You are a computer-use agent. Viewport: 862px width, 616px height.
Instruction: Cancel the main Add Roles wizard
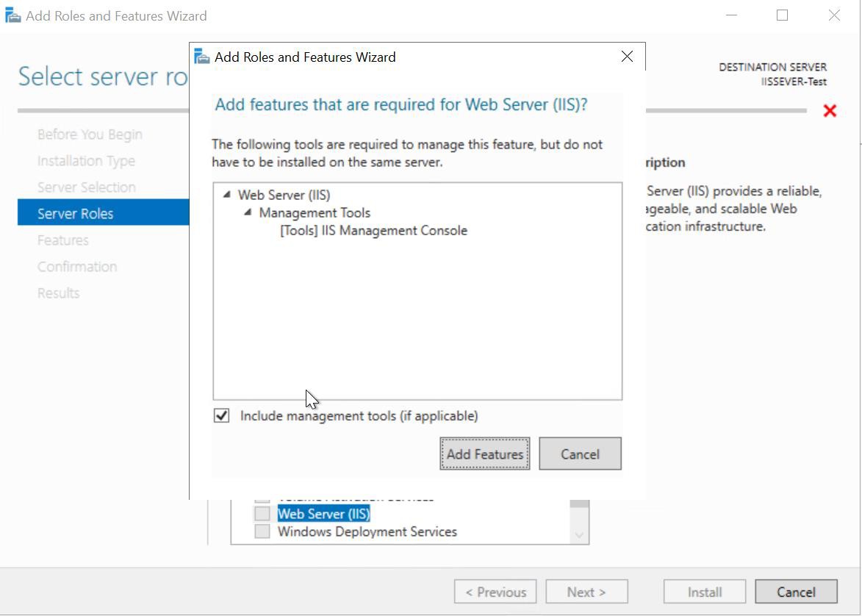pyautogui.click(x=796, y=592)
